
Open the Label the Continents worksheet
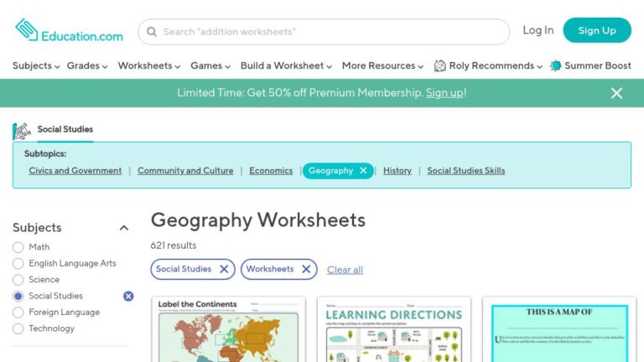point(228,329)
